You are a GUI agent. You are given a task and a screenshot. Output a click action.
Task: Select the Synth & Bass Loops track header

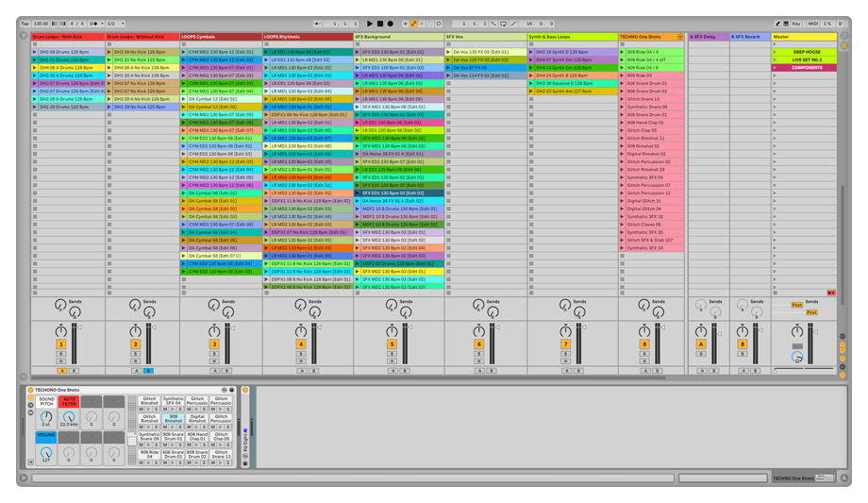pyautogui.click(x=573, y=37)
